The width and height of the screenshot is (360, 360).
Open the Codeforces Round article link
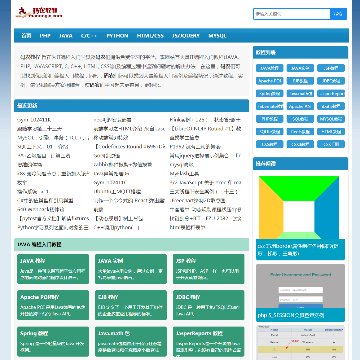[129, 147]
